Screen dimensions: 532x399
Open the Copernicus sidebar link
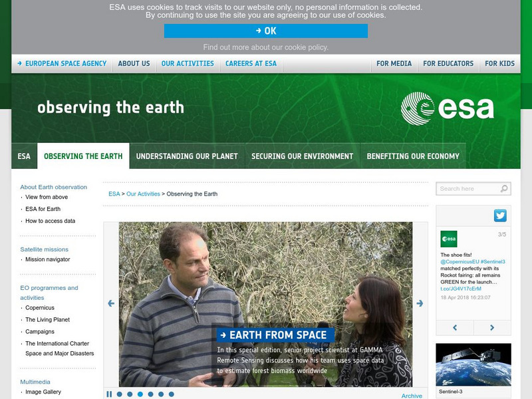(x=40, y=308)
